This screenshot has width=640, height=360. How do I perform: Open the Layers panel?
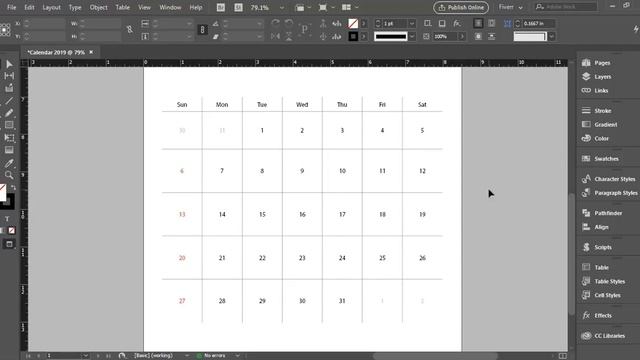tap(602, 77)
